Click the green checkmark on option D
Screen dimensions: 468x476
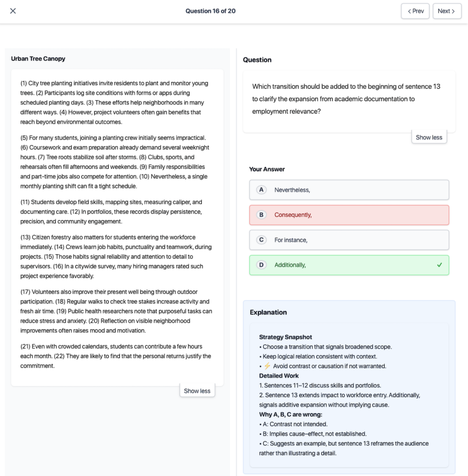[439, 265]
